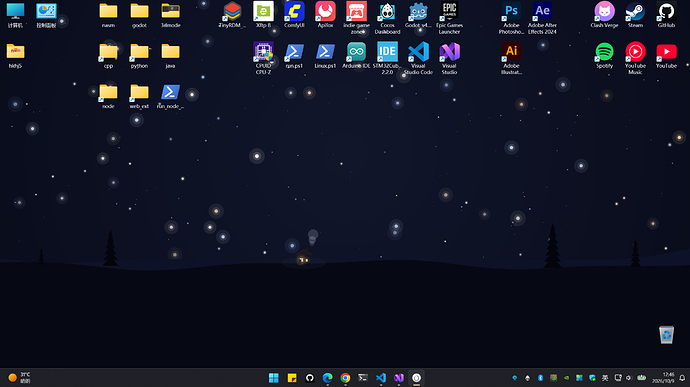Switch to VS Code in the taskbar
The height and width of the screenshot is (387, 690).
381,378
